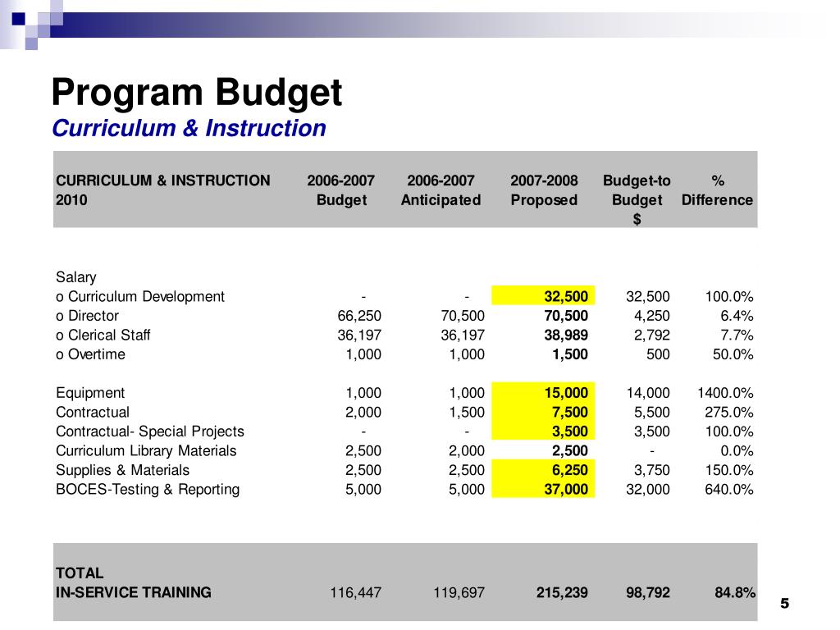Click the 'TOTAL IN-SERVICE TRAINING' footer label

[134, 583]
